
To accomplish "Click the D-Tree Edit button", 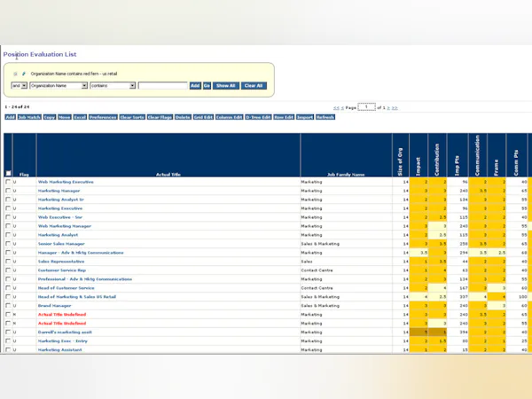I will click(258, 117).
